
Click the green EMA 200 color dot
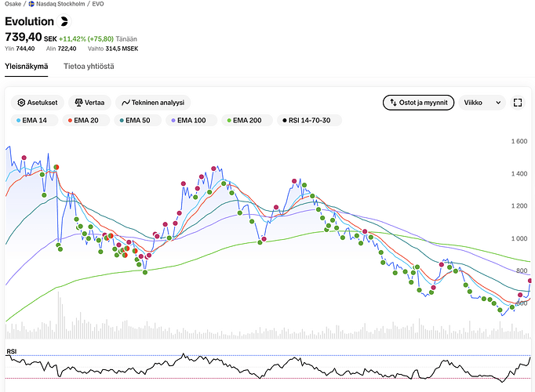229,120
